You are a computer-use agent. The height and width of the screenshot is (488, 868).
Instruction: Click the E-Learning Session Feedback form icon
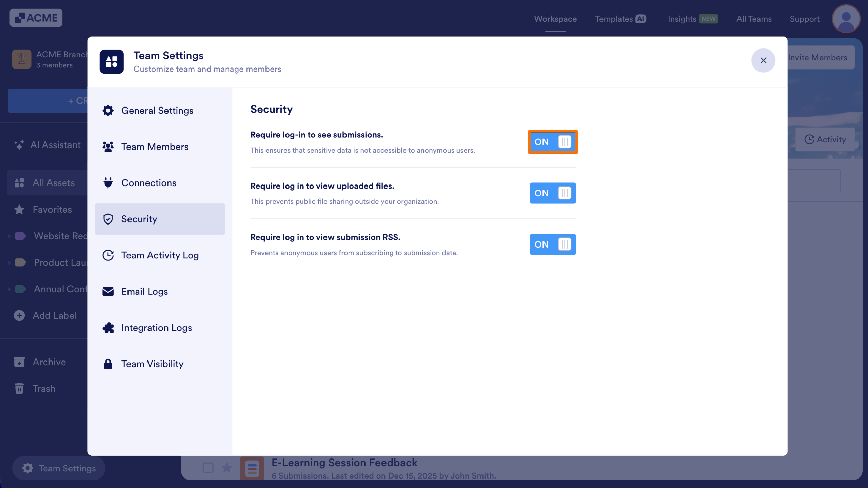tap(252, 469)
